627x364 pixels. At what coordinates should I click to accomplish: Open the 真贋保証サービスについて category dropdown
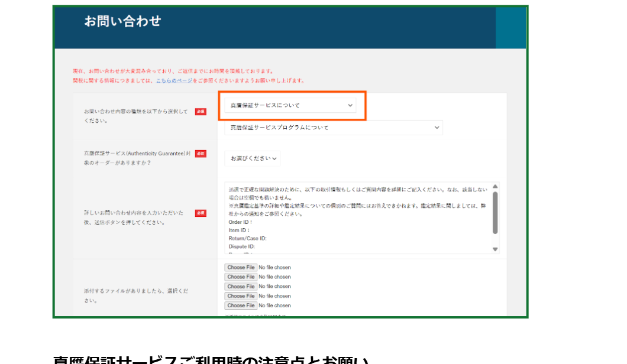point(290,105)
